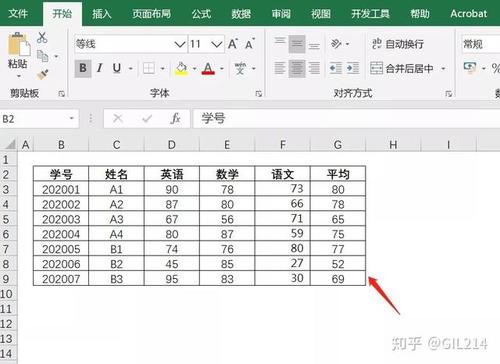The height and width of the screenshot is (364, 500).
Task: Increase indent
Action: (x=353, y=68)
